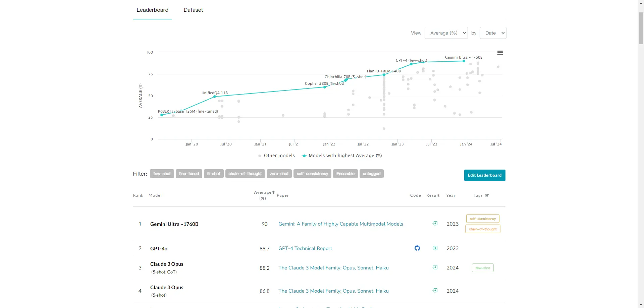Click the Model column header
644x308 pixels.
click(155, 195)
